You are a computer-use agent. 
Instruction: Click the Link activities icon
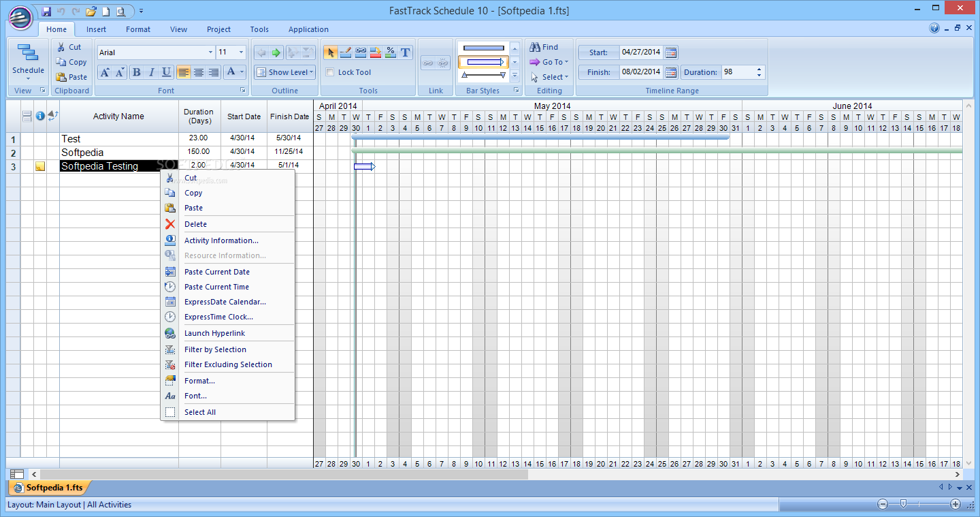(x=428, y=63)
